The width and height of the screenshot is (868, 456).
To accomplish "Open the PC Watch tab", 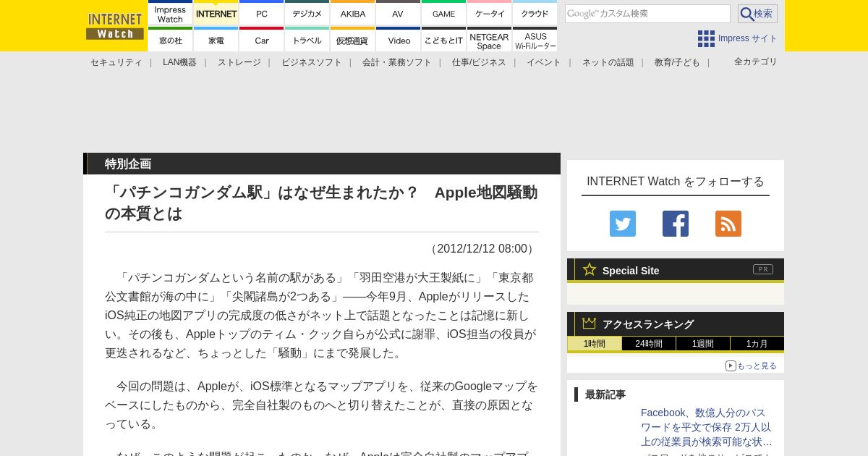I will [x=262, y=13].
